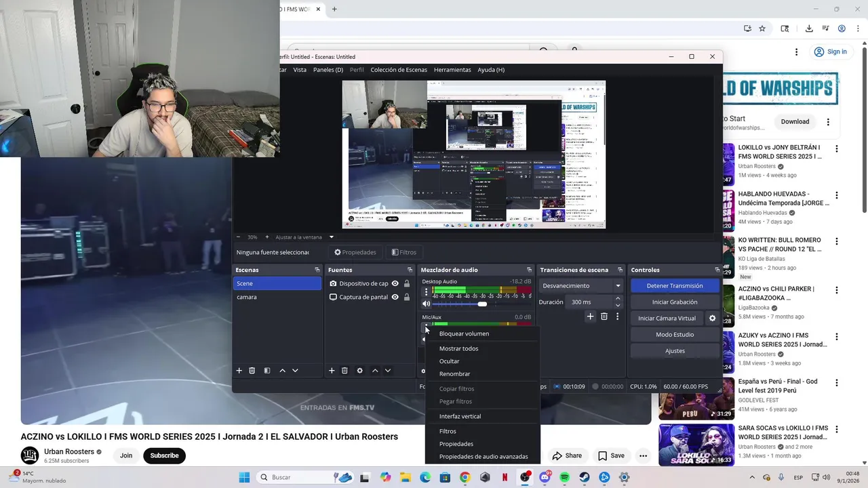Adjust Desktop Audio volume slider
This screenshot has height=488, width=868.
tap(481, 304)
